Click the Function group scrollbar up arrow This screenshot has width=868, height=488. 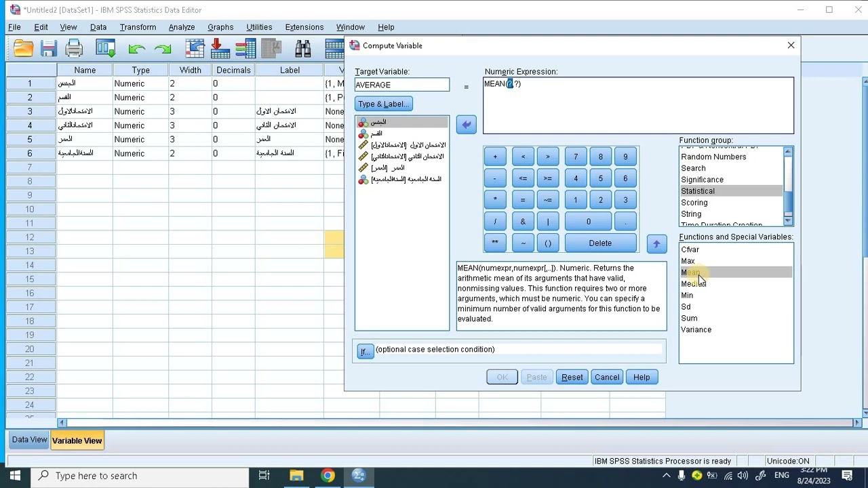pyautogui.click(x=788, y=151)
